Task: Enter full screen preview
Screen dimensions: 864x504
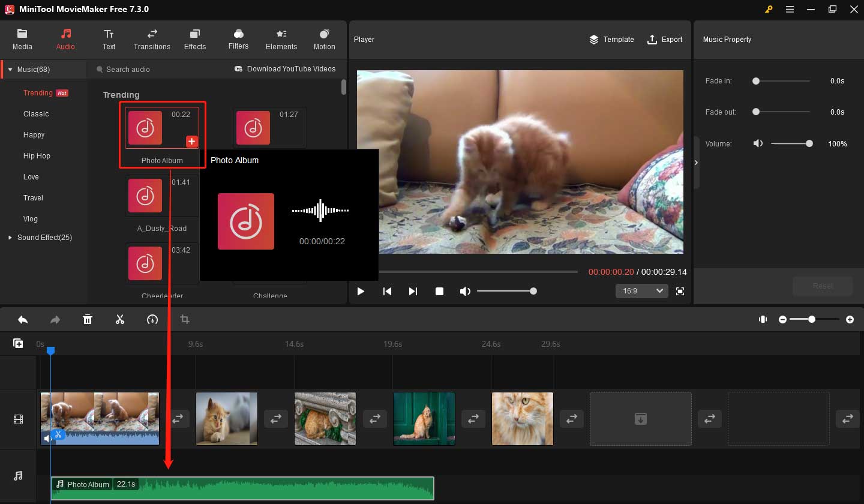Action: point(680,292)
